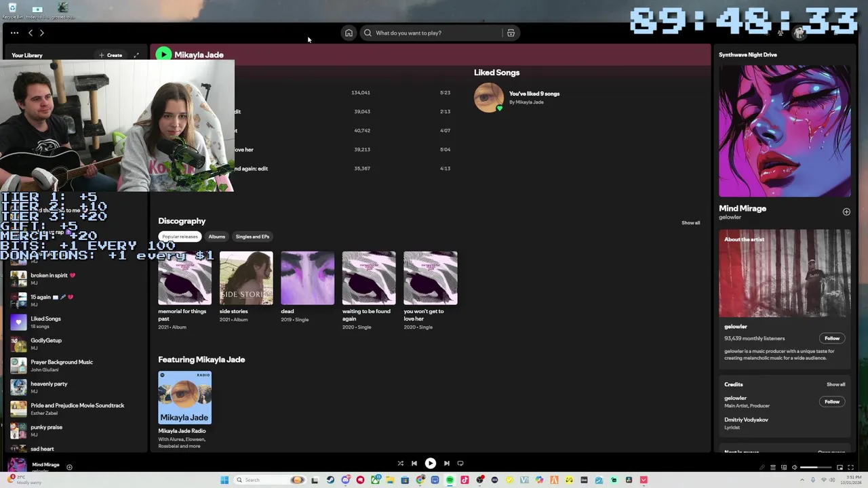
Task: Enter full screen player
Action: (850, 467)
